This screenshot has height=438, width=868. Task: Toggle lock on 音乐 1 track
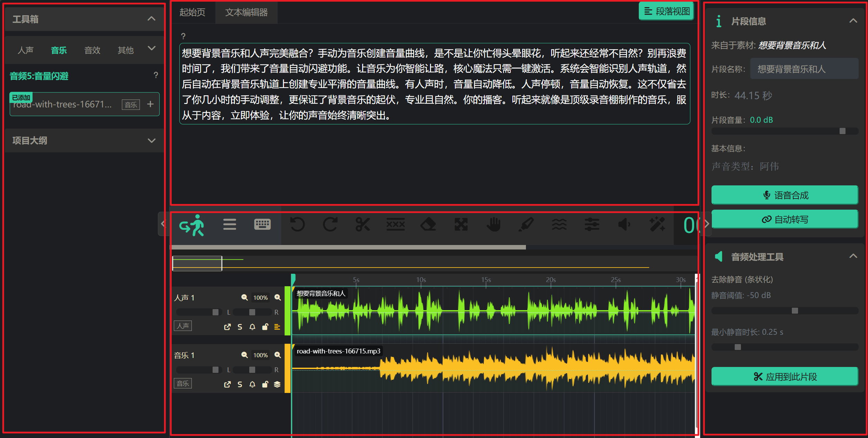tap(265, 384)
